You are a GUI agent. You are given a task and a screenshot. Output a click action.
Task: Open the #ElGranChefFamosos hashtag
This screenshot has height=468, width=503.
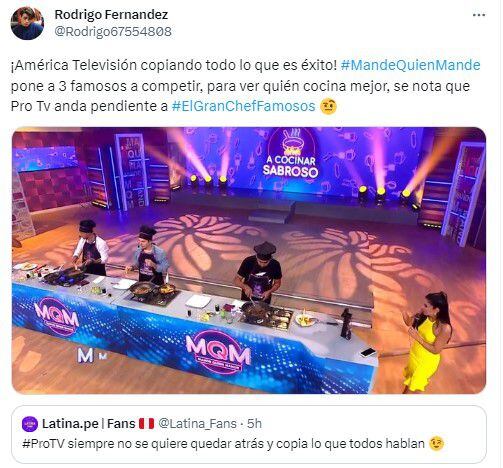(x=243, y=106)
